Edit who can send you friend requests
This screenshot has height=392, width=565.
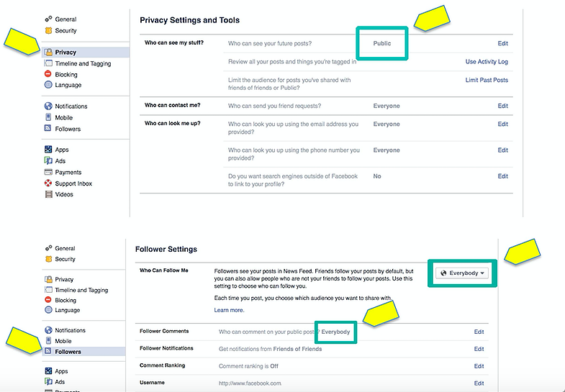(x=502, y=106)
